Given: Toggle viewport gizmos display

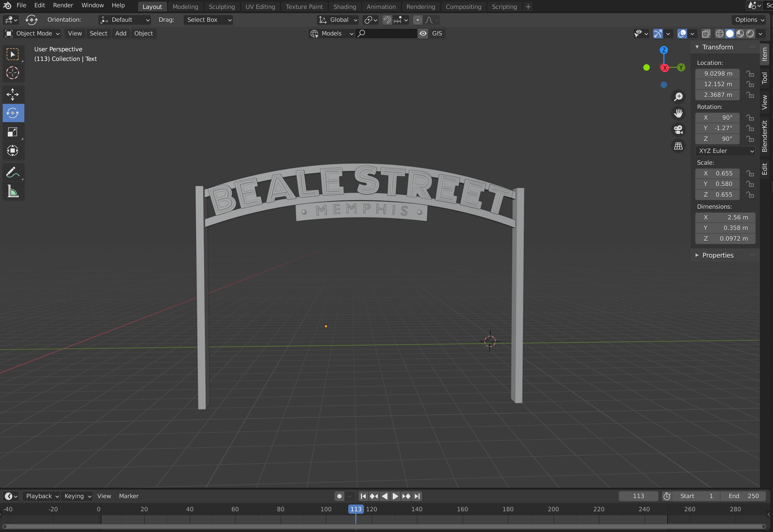Looking at the screenshot, I should click(x=658, y=33).
